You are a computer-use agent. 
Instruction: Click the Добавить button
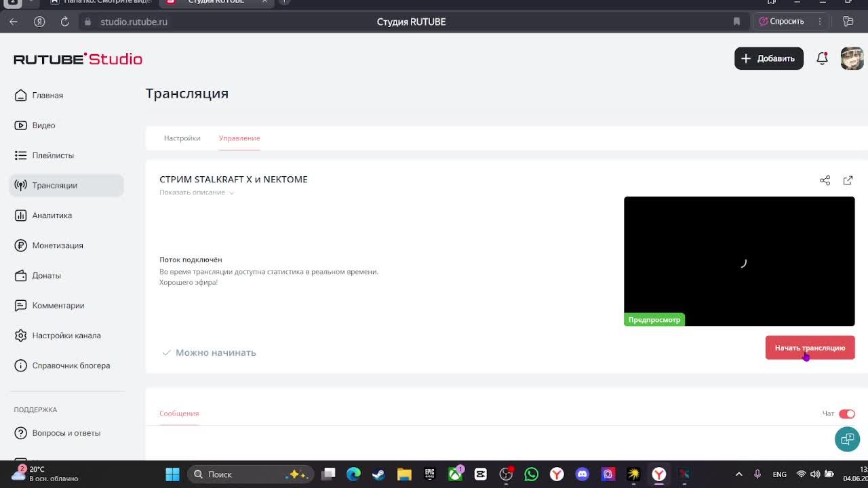coord(769,58)
